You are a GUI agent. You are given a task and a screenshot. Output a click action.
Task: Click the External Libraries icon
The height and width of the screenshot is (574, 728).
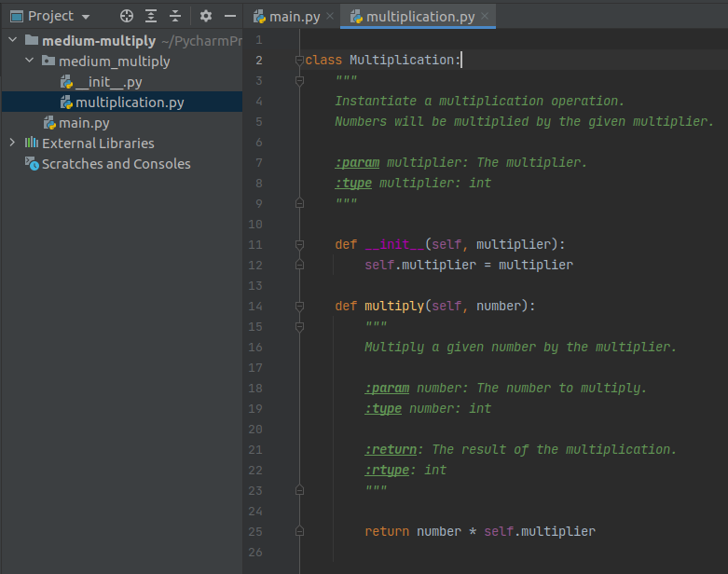tap(32, 143)
